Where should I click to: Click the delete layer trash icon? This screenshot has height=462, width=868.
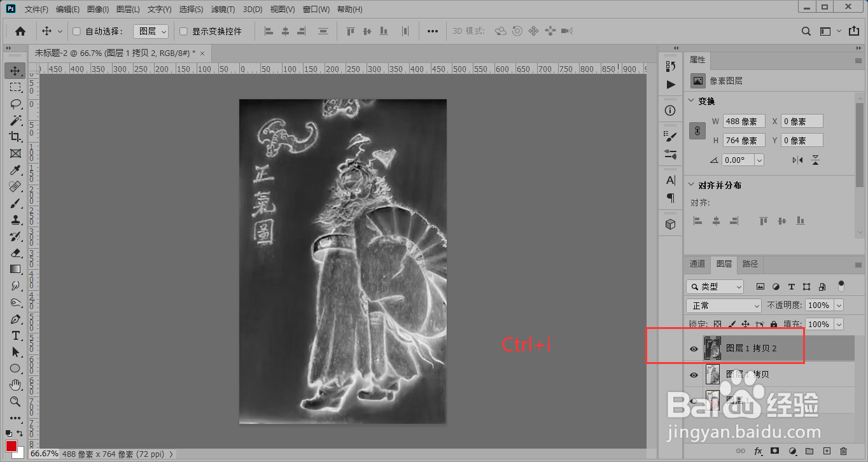[844, 451]
